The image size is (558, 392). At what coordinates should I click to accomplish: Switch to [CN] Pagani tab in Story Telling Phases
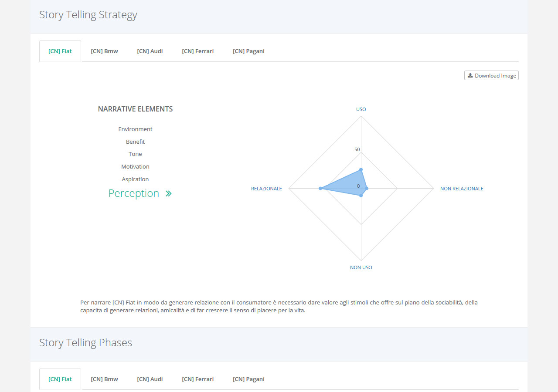[x=248, y=379]
